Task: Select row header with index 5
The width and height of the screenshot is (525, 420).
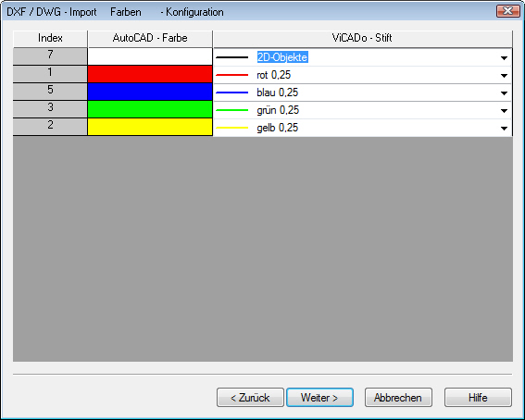Action: [50, 92]
